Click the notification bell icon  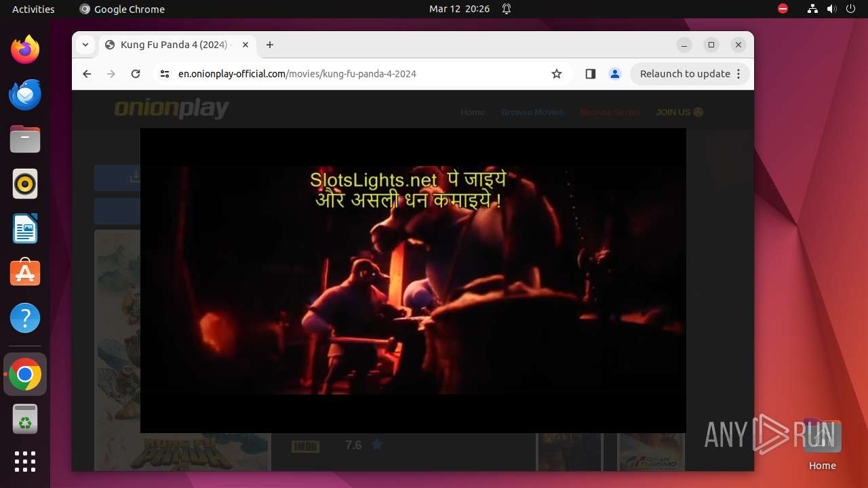point(507,9)
